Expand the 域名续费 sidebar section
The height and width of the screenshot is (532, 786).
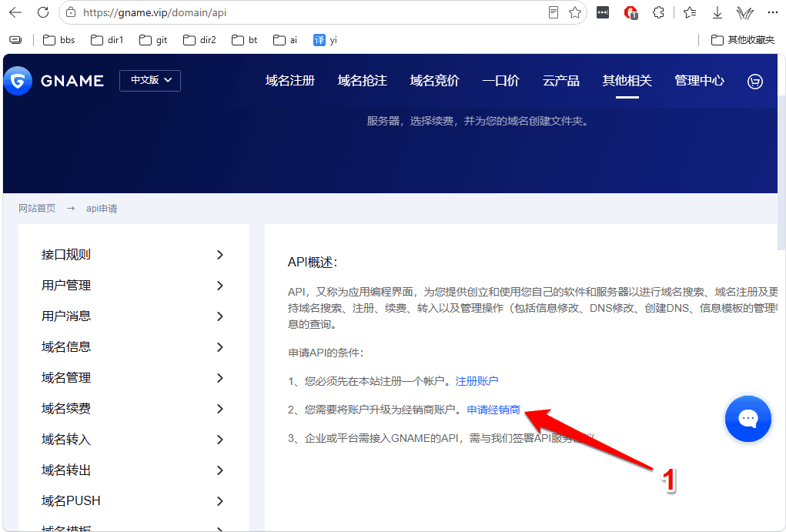click(133, 409)
